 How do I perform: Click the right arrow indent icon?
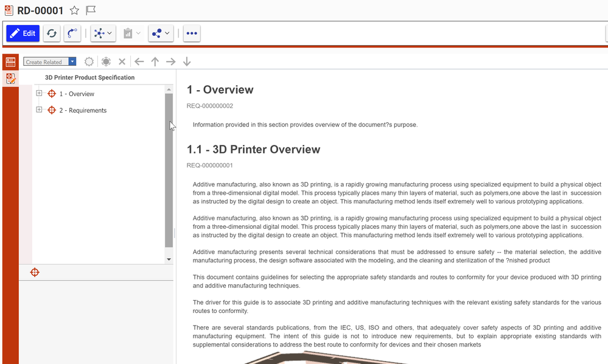tap(171, 61)
